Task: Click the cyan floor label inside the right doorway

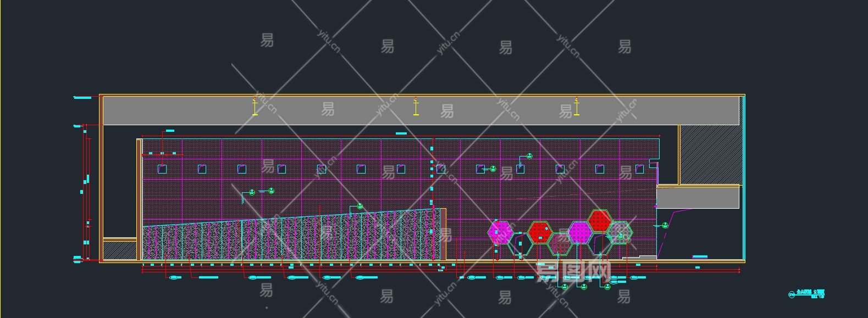Action: click(x=700, y=256)
